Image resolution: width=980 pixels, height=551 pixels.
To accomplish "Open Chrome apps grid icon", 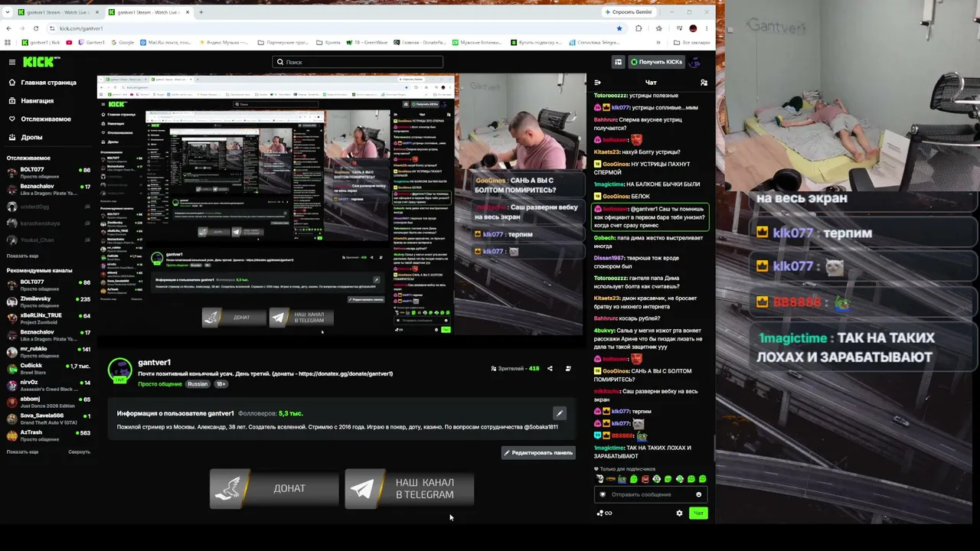I will point(8,43).
